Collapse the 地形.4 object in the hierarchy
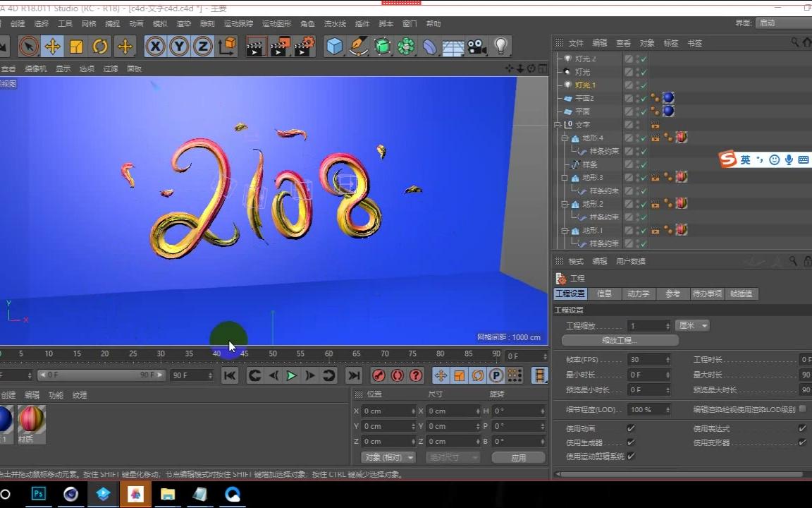This screenshot has height=508, width=812. (564, 138)
